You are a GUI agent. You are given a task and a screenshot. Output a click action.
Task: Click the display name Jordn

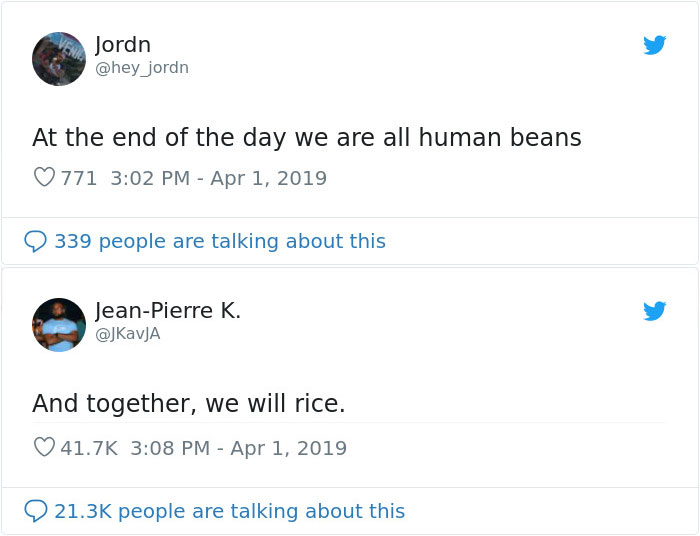[x=123, y=45]
